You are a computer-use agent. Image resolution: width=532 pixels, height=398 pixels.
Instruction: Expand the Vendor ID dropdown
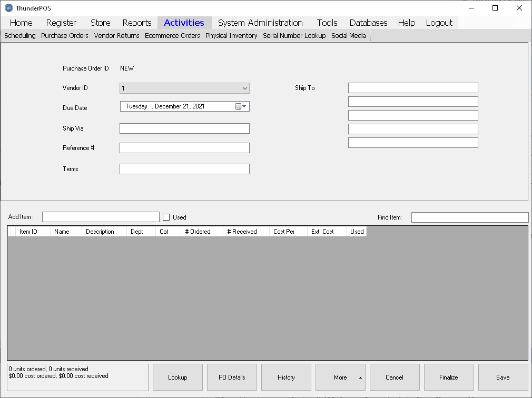[244, 88]
